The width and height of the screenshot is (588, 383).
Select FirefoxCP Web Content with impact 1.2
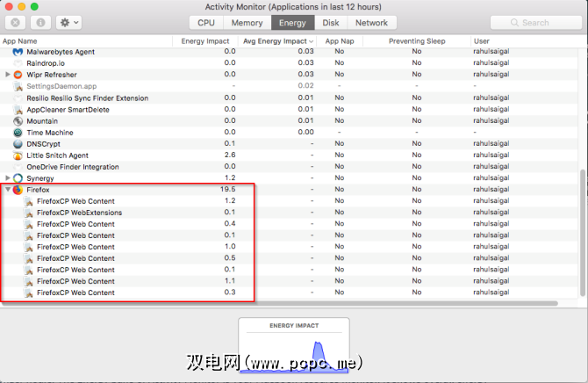(x=289, y=201)
